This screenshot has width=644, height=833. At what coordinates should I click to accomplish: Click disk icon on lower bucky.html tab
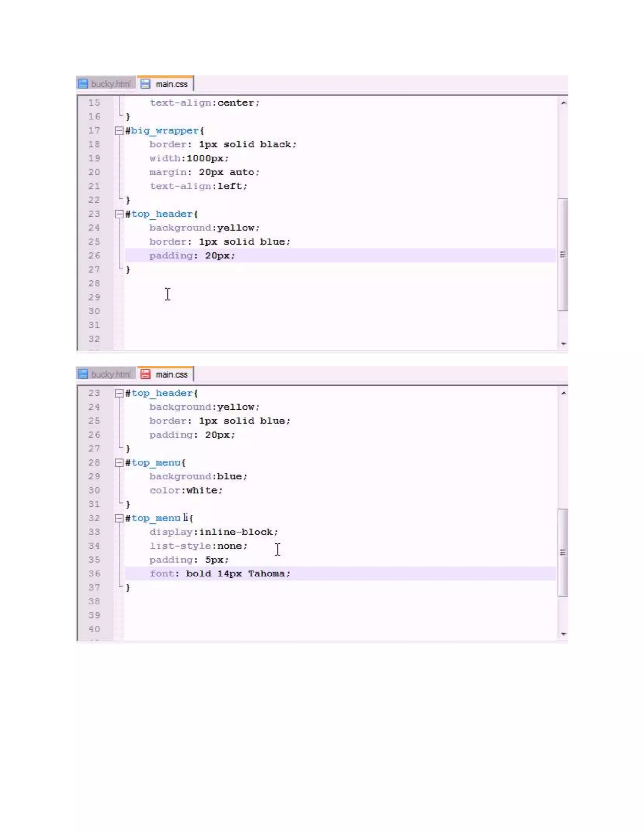click(x=83, y=374)
